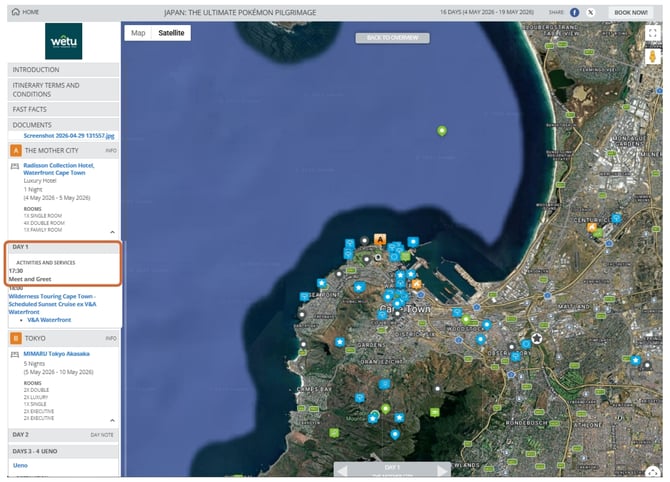Screen dimensions: 670x482
Task: Click orange B badge in sidebar
Action: (x=16, y=338)
